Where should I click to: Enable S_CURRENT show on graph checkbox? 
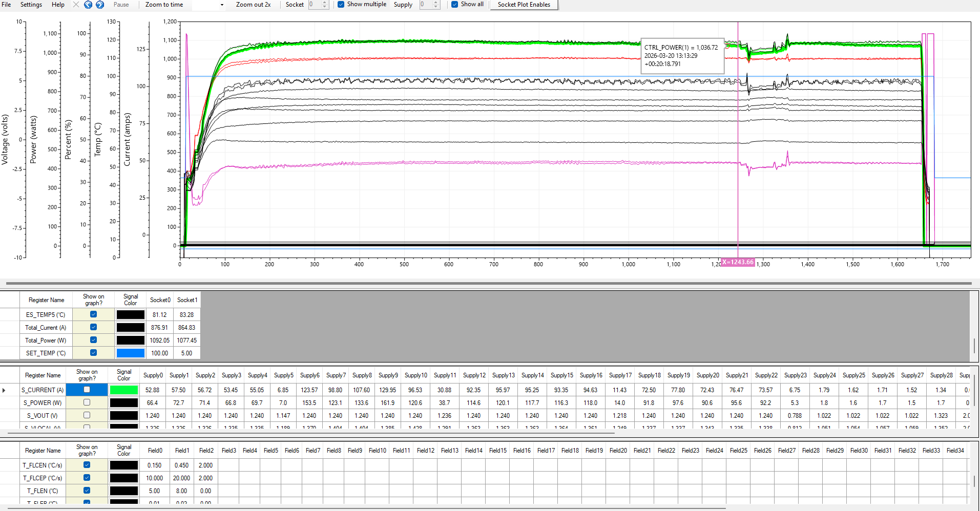(x=87, y=390)
